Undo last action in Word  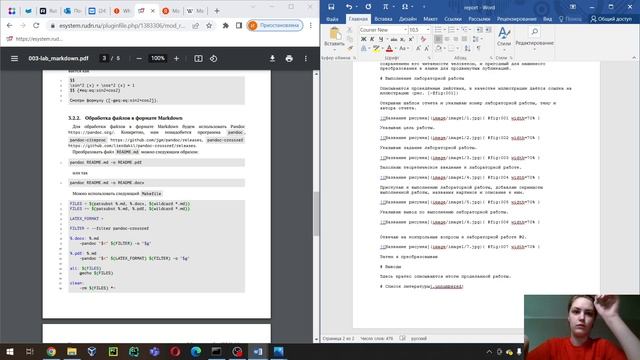click(349, 7)
